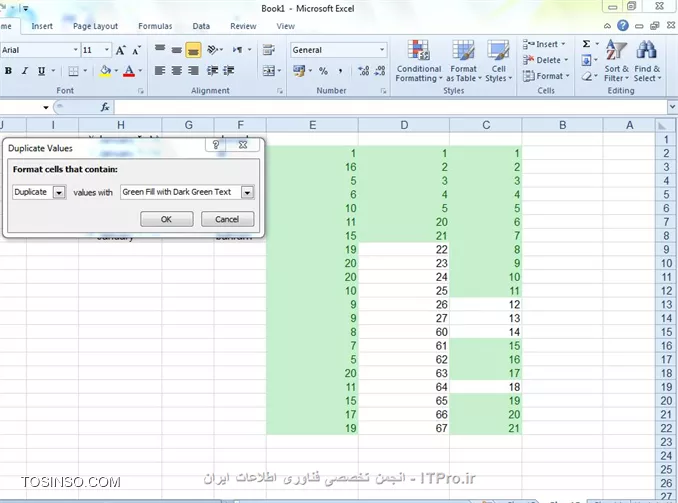
Task: Open the Arial font name dropdown
Action: pyautogui.click(x=75, y=50)
